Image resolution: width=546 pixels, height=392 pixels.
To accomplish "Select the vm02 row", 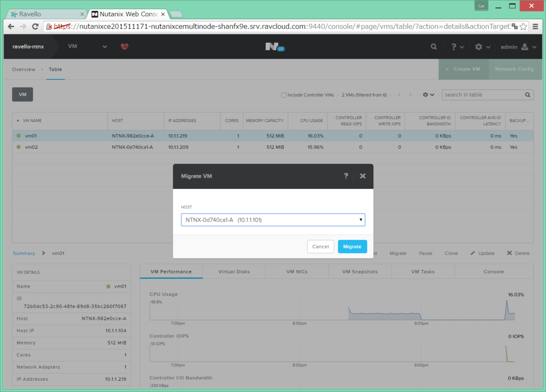I will 272,147.
